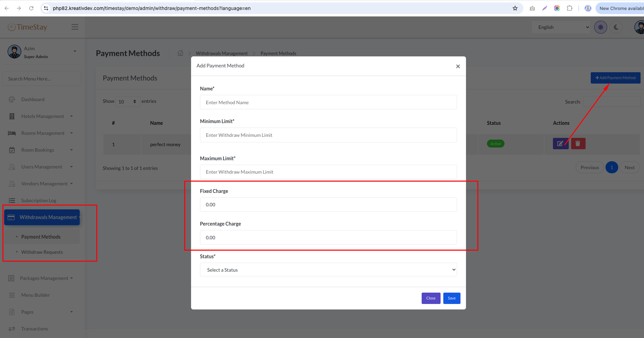Screen dimensions: 644x338
Task: Click the home breadcrumb icon
Action: point(180,53)
